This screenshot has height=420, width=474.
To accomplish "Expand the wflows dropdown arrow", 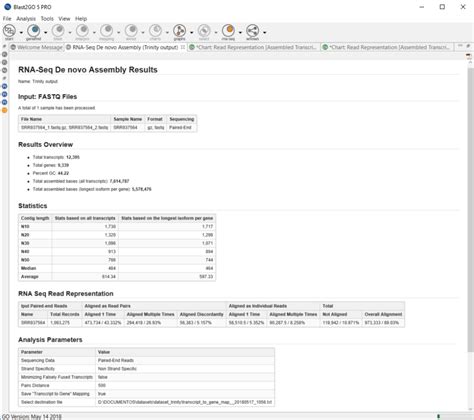I will tap(264, 32).
